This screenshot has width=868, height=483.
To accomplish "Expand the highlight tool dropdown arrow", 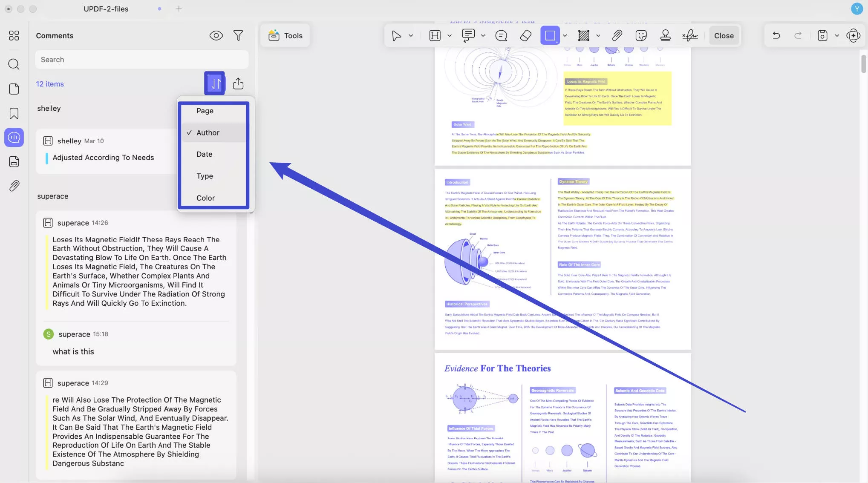I will (x=450, y=36).
